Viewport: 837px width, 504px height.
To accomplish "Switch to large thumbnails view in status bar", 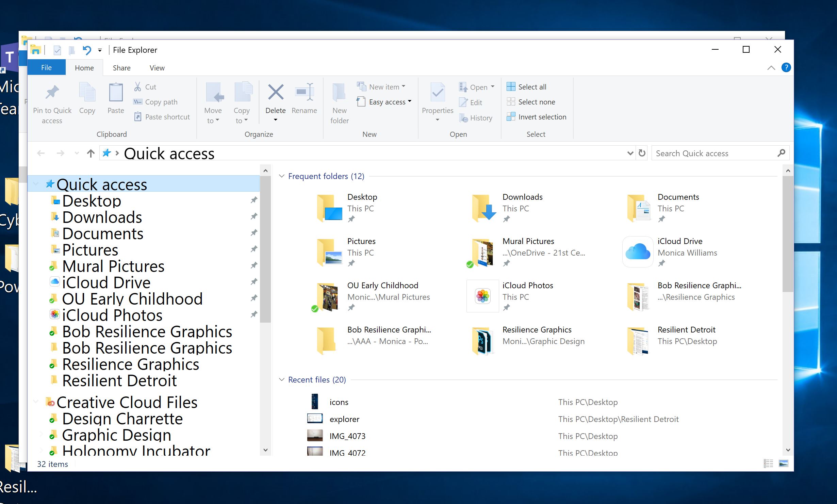I will [x=783, y=464].
